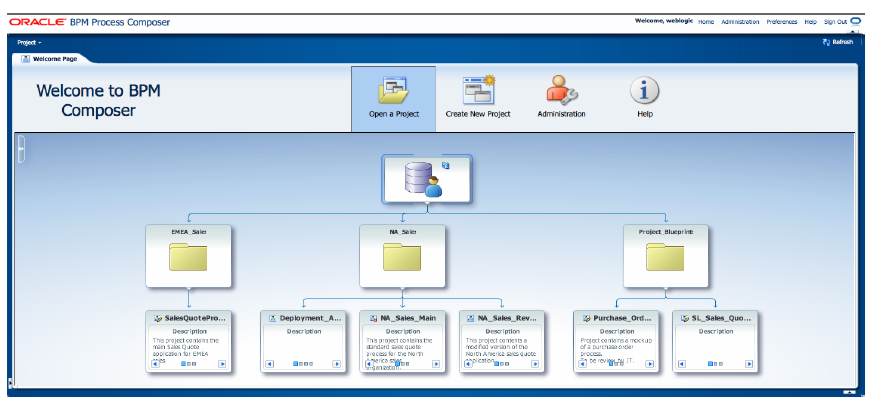The image size is (872, 404).
Task: Select the Project_Blueprint folder title
Action: pos(666,232)
